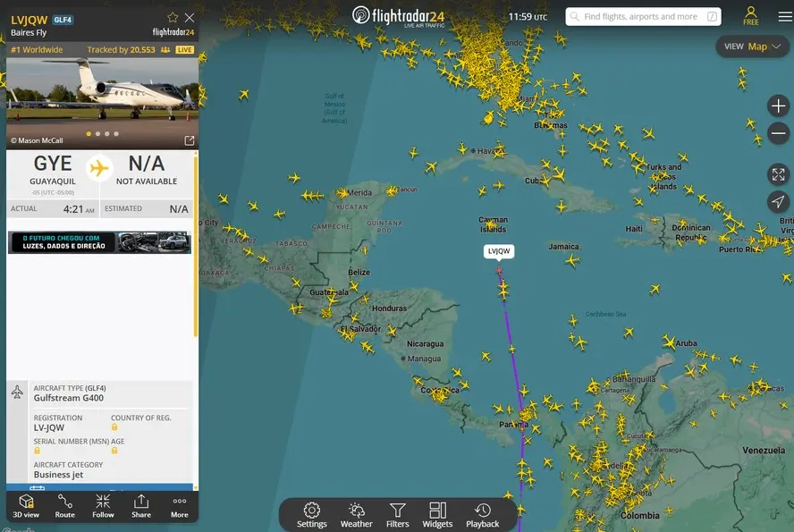Open the Widgets menu
Screen dimensions: 794x532
[x=437, y=515]
